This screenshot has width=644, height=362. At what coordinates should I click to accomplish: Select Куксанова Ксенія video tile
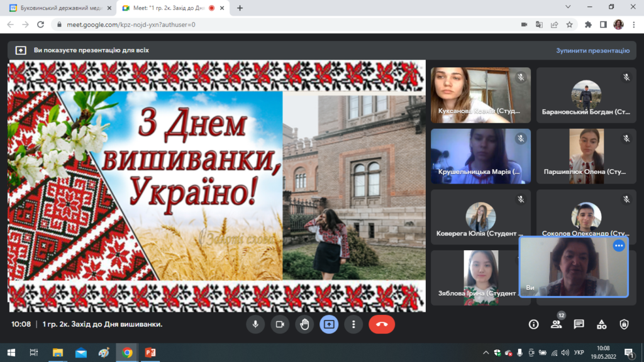pyautogui.click(x=480, y=94)
